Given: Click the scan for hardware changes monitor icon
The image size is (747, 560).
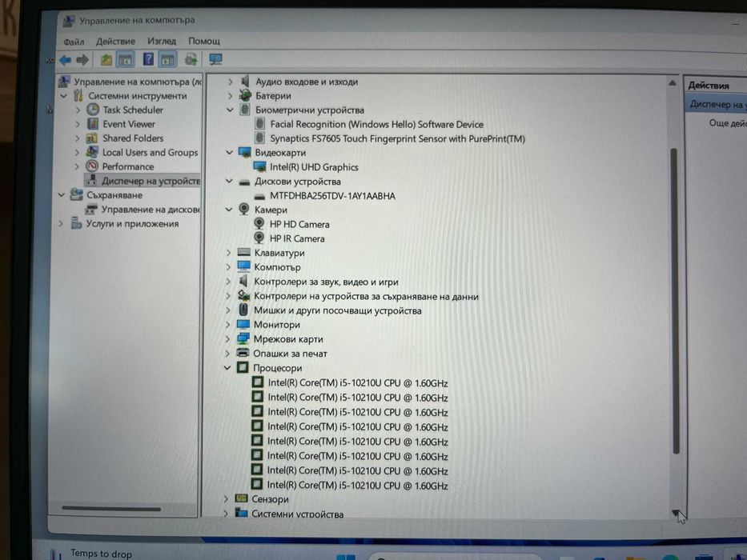Looking at the screenshot, I should pos(216,59).
